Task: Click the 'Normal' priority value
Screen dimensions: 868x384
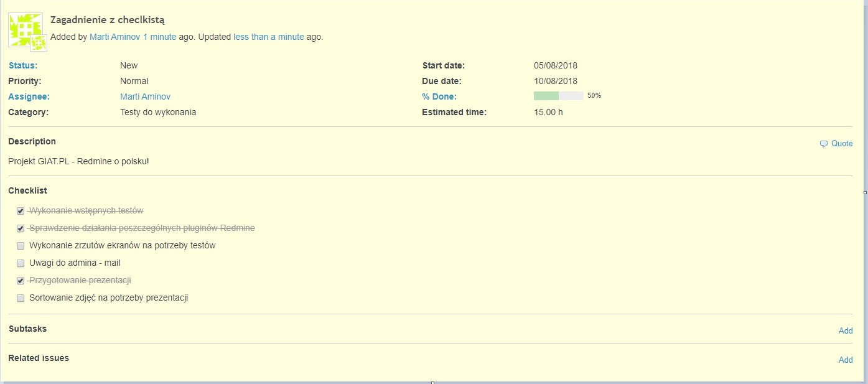Action: [134, 81]
